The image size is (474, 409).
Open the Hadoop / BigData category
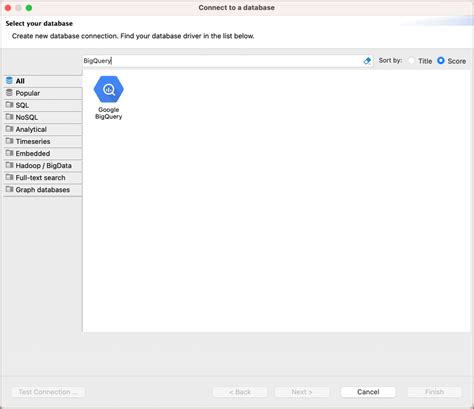pos(43,166)
